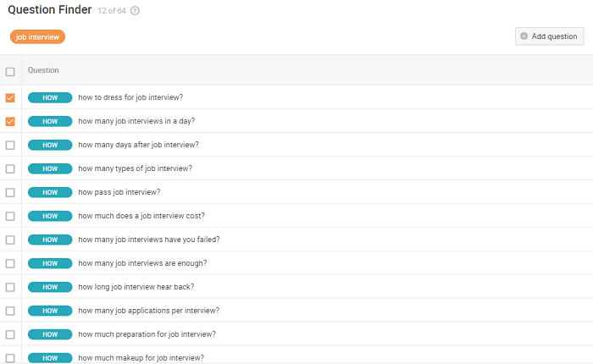Click HOW badge for 'are enough' question
Image resolution: width=593 pixels, height=364 pixels.
coord(50,263)
